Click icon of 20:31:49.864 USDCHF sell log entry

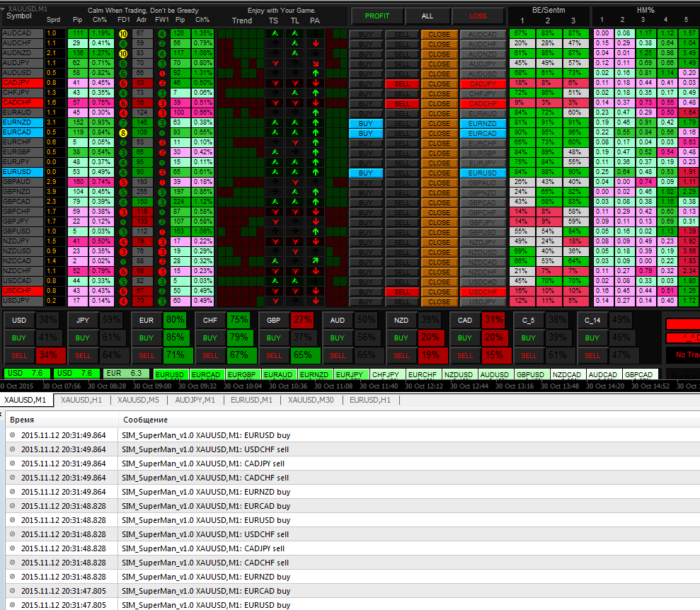[13, 449]
